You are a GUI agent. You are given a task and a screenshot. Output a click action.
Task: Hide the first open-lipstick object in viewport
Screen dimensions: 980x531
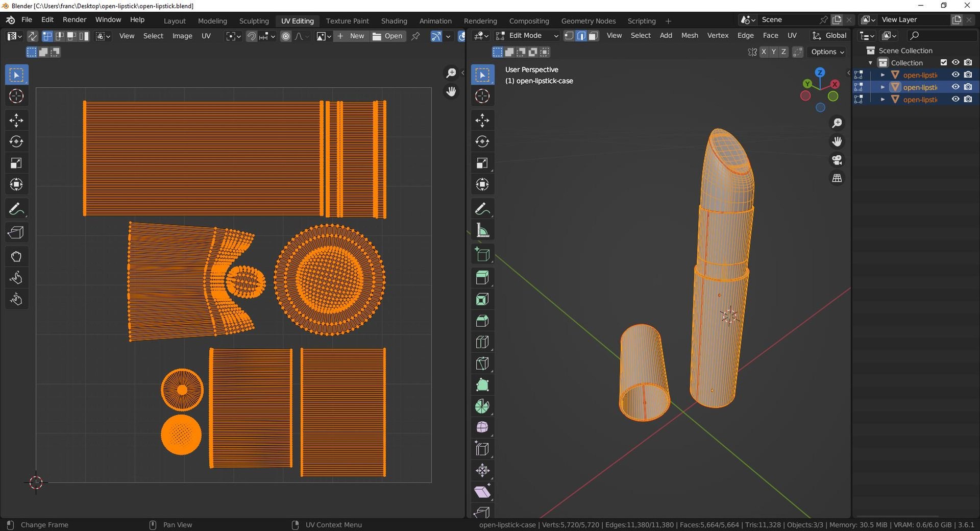955,75
